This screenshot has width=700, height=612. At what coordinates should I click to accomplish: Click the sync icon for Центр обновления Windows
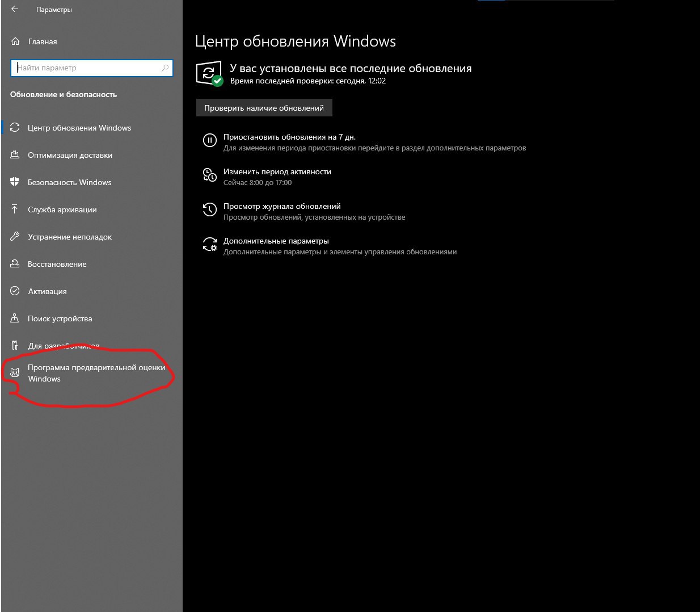pos(15,128)
